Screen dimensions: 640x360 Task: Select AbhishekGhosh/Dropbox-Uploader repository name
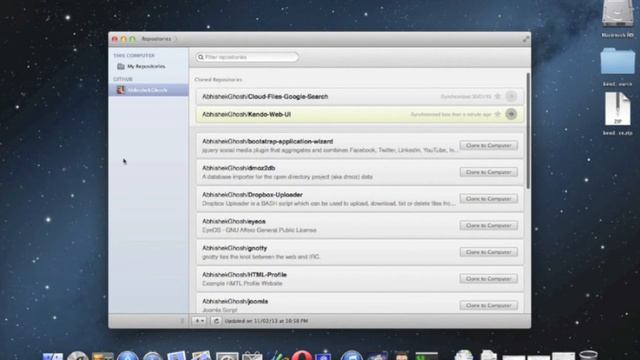[252, 195]
